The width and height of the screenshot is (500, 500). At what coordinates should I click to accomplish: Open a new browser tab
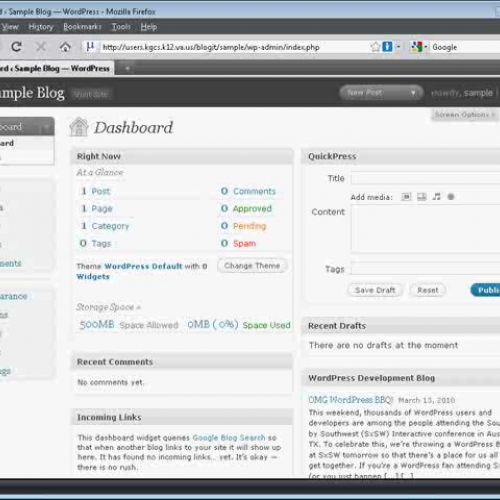(127, 69)
